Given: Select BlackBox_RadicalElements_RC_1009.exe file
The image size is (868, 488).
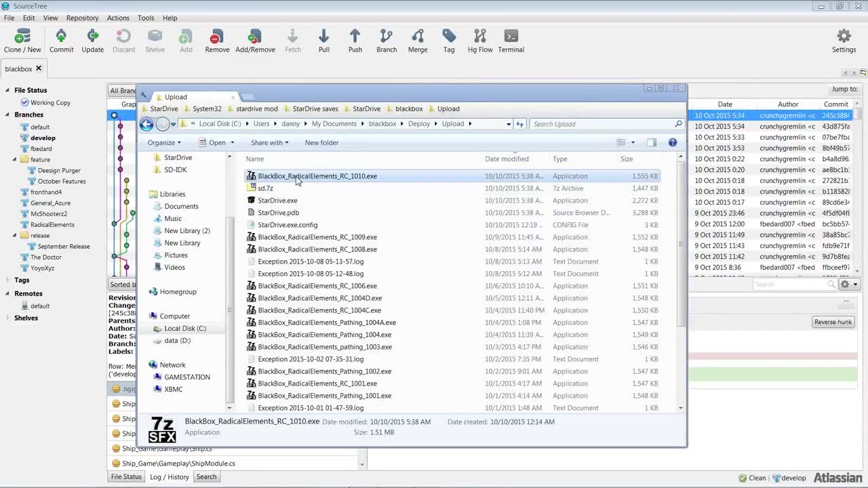Looking at the screenshot, I should (x=317, y=237).
